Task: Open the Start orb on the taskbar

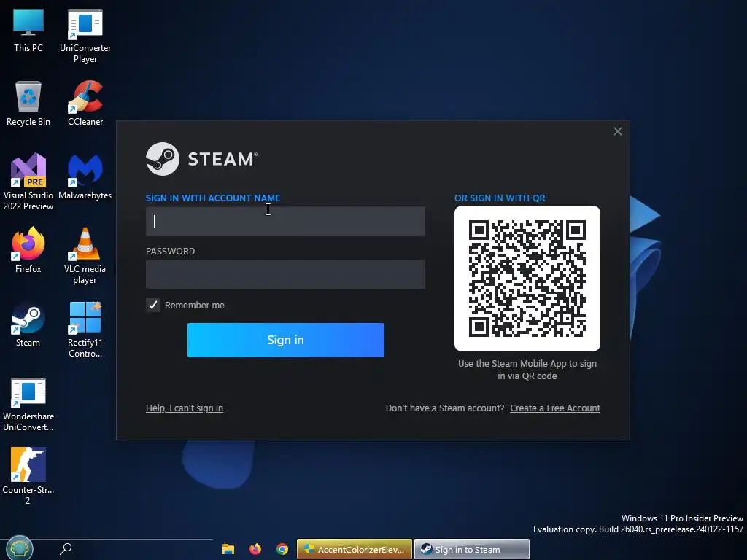Action: [x=19, y=548]
